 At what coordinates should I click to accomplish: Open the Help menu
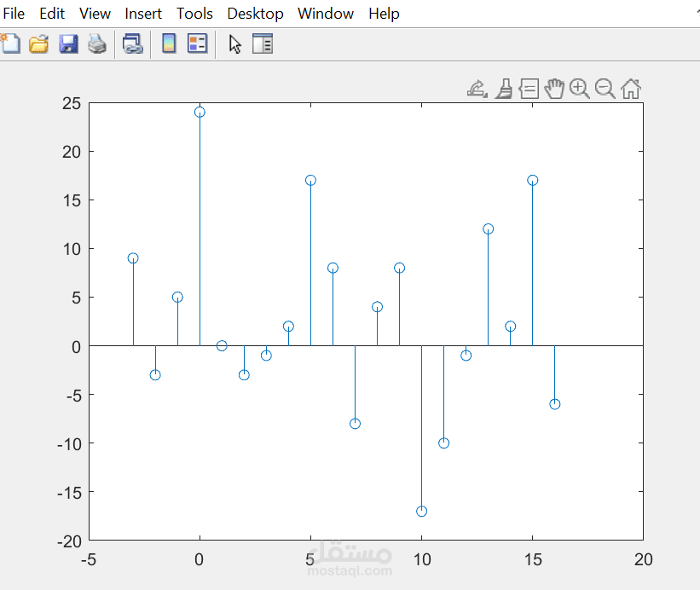[x=384, y=14]
